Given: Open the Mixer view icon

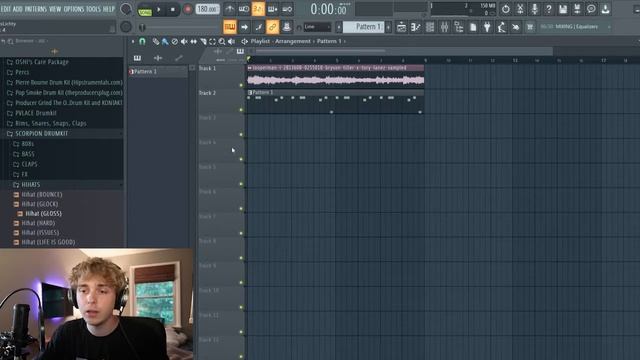Looking at the screenshot, I should coord(444,27).
